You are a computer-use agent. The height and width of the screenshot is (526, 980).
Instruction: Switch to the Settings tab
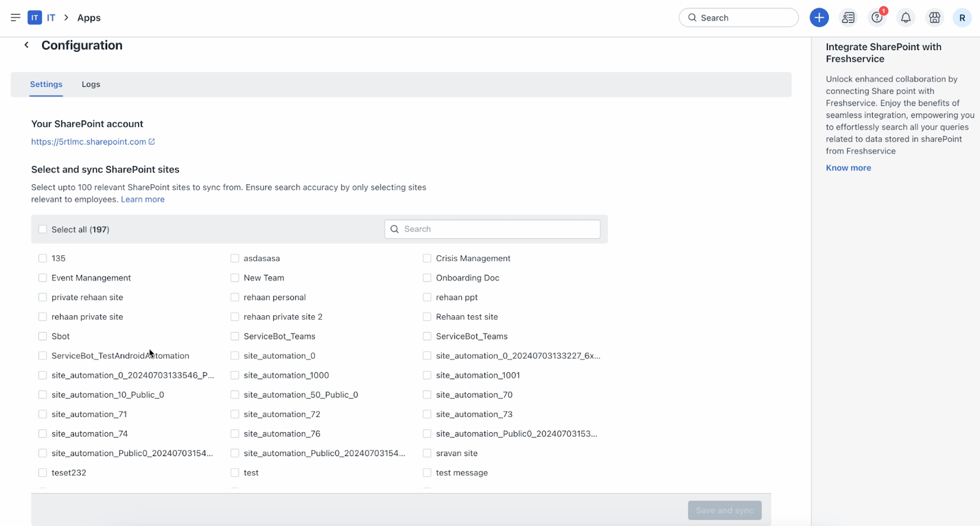(x=46, y=85)
